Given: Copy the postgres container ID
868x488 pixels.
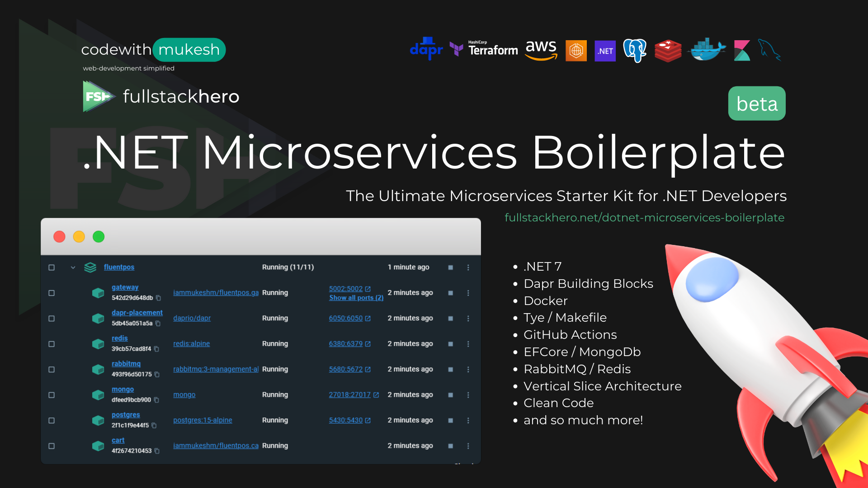Looking at the screenshot, I should click(x=154, y=425).
